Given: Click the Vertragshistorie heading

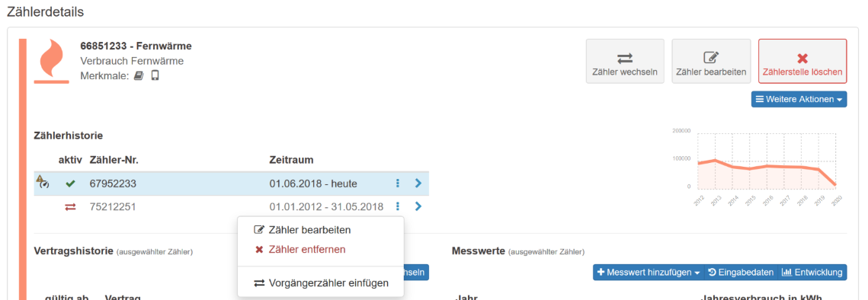Looking at the screenshot, I should 73,251.
